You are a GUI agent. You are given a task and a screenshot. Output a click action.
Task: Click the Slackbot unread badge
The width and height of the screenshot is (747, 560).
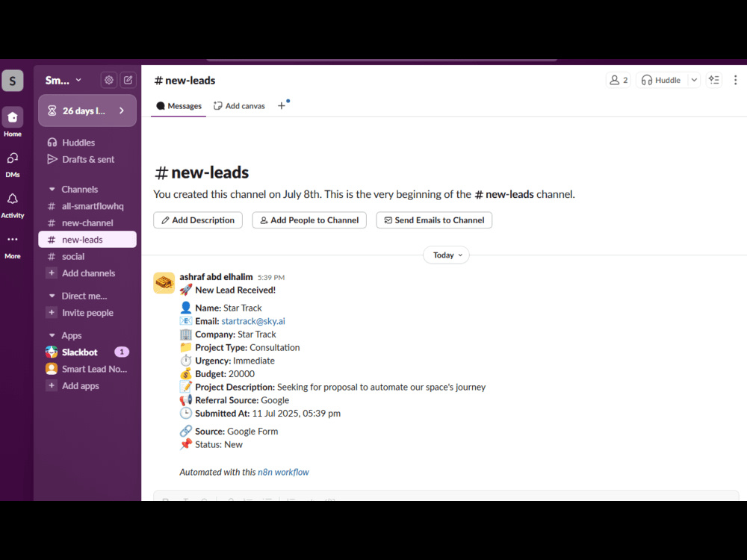pyautogui.click(x=122, y=352)
